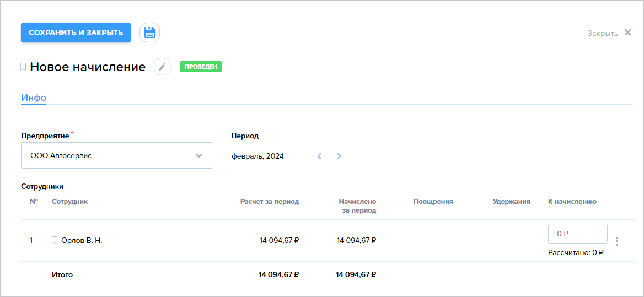
Task: Click the X icon at the top right
Action: click(x=627, y=33)
